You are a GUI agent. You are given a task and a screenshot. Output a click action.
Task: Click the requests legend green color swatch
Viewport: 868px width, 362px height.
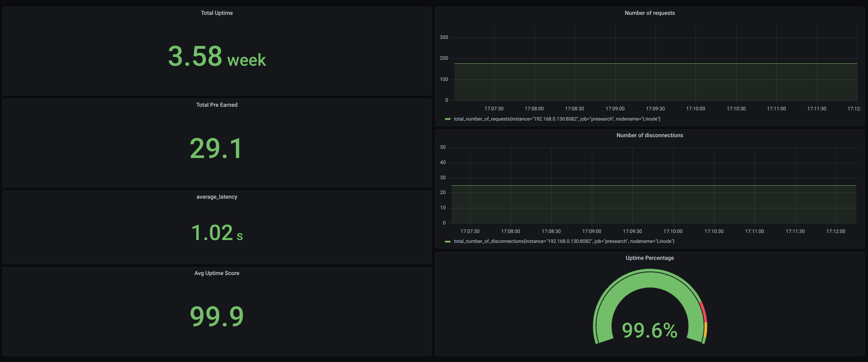[448, 119]
